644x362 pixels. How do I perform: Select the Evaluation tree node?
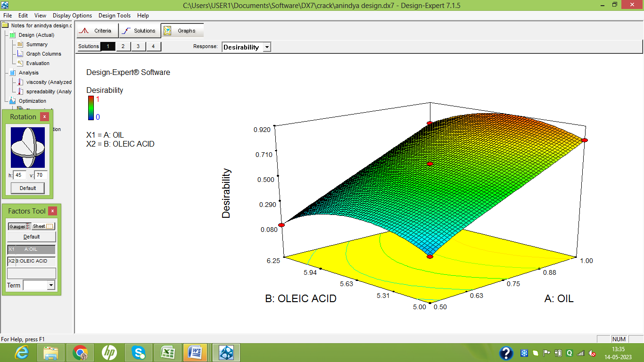pyautogui.click(x=38, y=63)
